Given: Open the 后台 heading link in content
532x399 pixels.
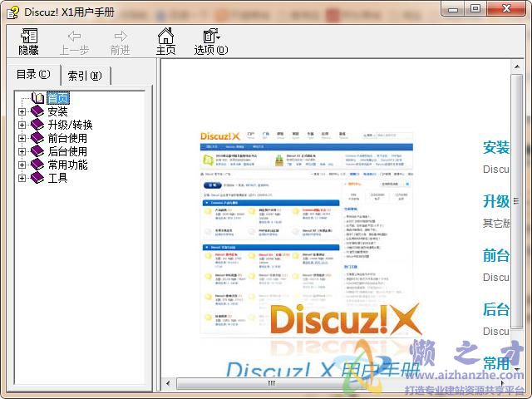Looking at the screenshot, I should (x=496, y=309).
